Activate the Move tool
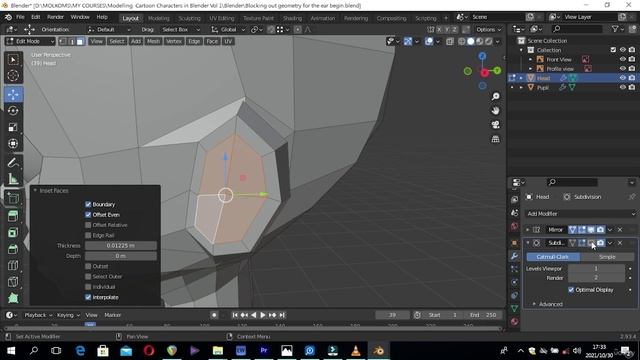 coord(13,94)
